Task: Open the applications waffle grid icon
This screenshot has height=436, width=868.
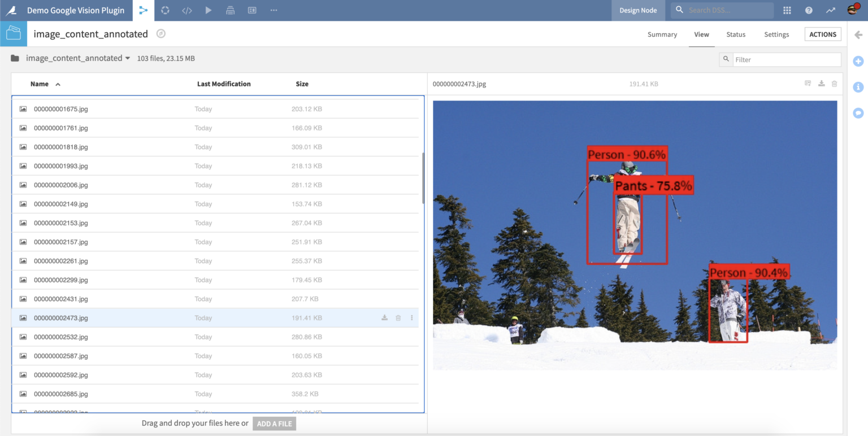Action: [787, 10]
